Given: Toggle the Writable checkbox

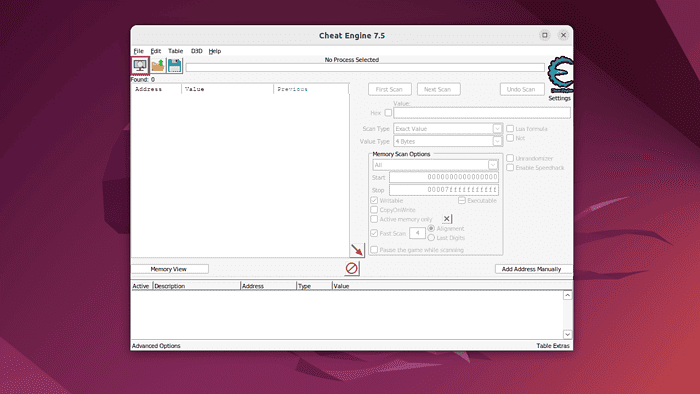Looking at the screenshot, I should tap(374, 200).
